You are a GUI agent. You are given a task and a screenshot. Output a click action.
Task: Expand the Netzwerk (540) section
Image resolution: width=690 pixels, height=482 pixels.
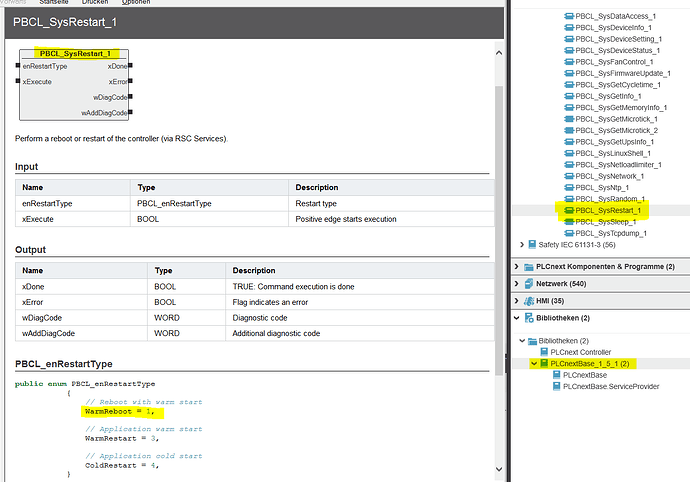[x=517, y=284]
